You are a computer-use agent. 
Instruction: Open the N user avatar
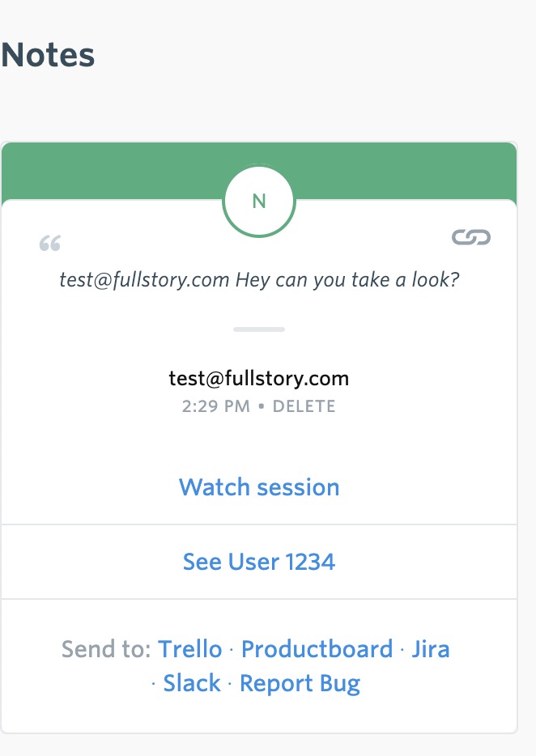(259, 201)
